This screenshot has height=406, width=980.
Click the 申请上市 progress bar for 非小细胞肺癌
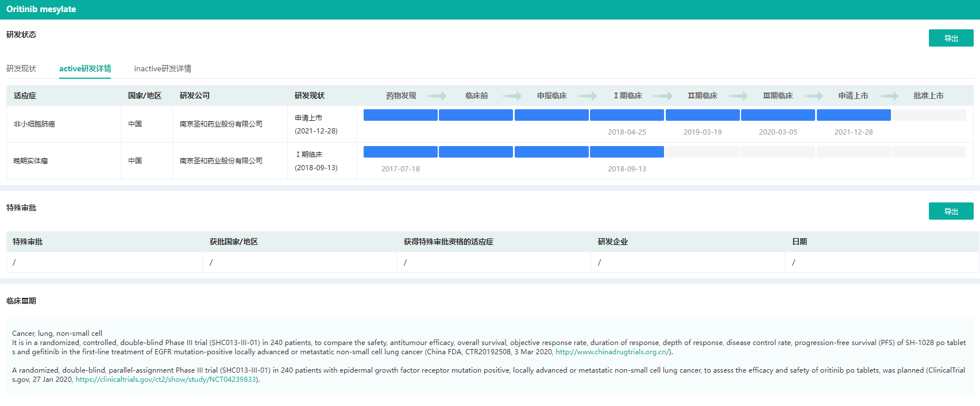(853, 115)
